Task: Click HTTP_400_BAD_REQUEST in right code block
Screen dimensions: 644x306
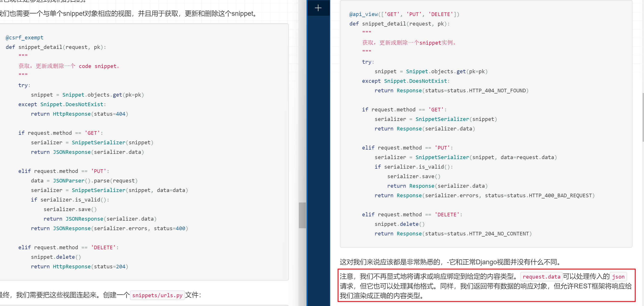Action: tap(560, 195)
